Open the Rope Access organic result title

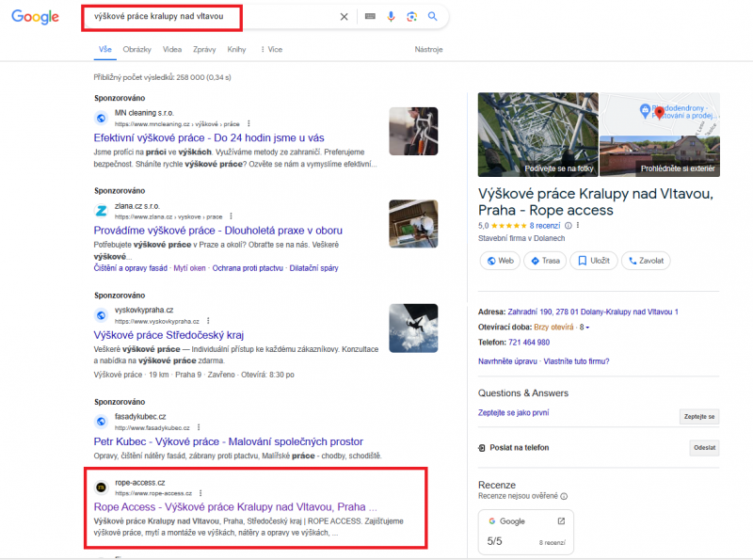click(235, 507)
